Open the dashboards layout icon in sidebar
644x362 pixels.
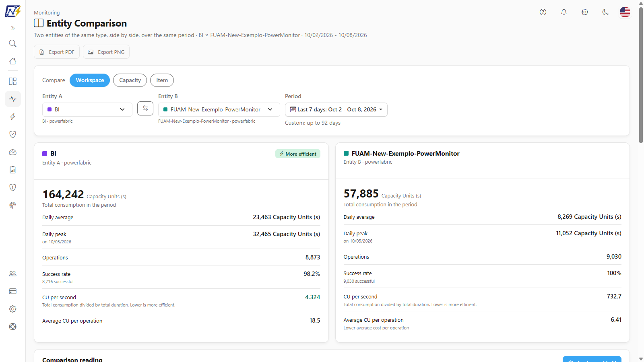pos(13,81)
